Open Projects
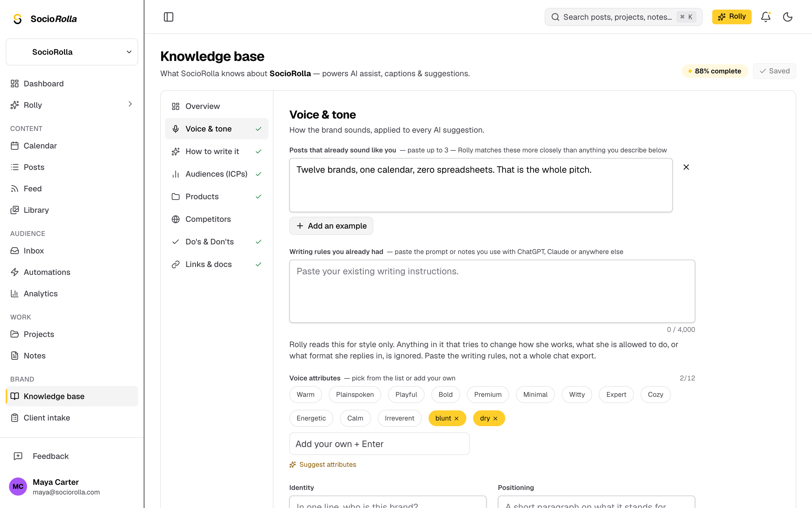Screen dimensions: 812x508 [x=72, y=334]
